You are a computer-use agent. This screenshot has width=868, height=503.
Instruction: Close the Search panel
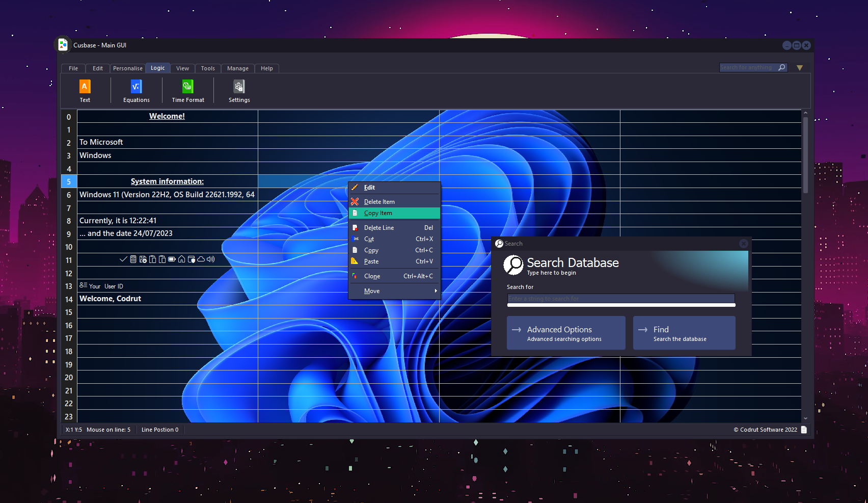pyautogui.click(x=744, y=244)
